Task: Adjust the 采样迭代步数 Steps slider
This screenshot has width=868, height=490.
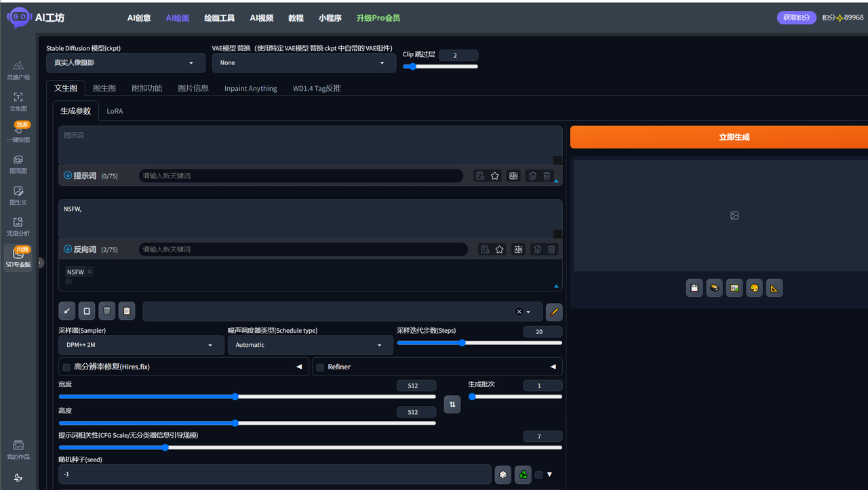Action: coord(479,343)
